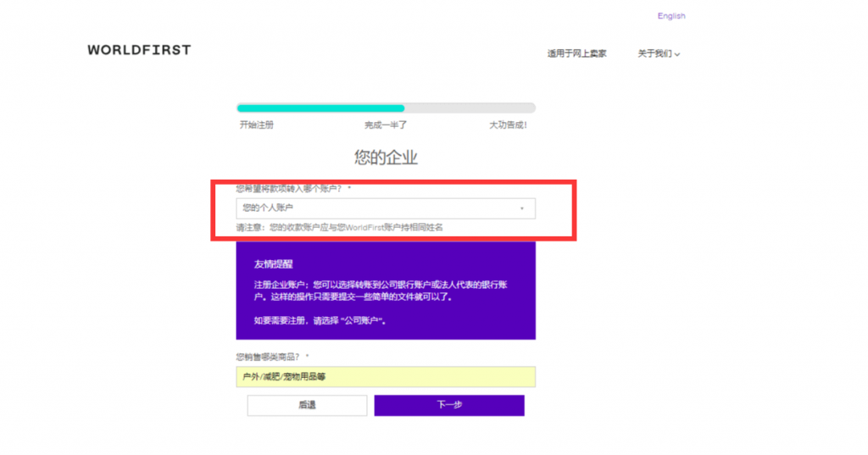
Task: Click the 您的企业 page heading
Action: pyautogui.click(x=386, y=158)
